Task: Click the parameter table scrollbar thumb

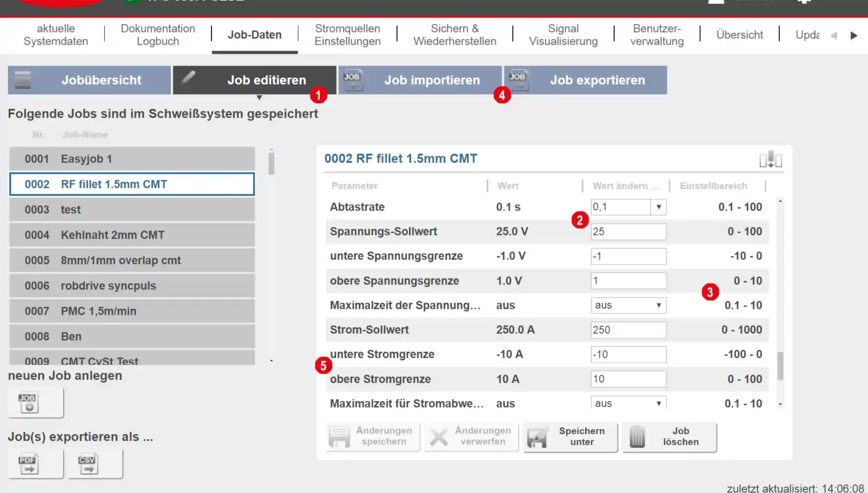Action: click(780, 366)
